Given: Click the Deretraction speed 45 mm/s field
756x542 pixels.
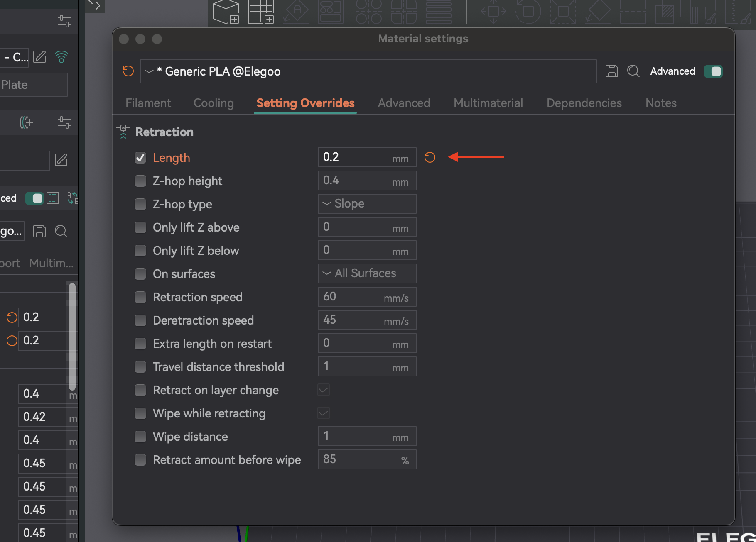Looking at the screenshot, I should coord(367,320).
